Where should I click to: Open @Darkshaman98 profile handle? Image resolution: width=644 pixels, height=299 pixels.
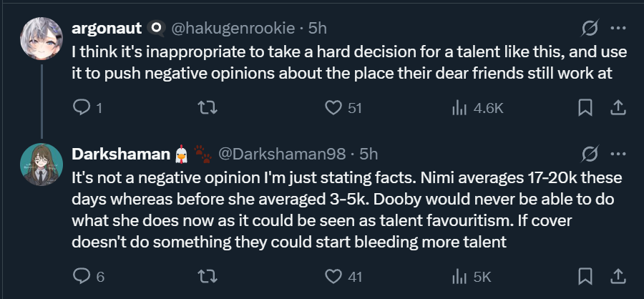(280, 154)
